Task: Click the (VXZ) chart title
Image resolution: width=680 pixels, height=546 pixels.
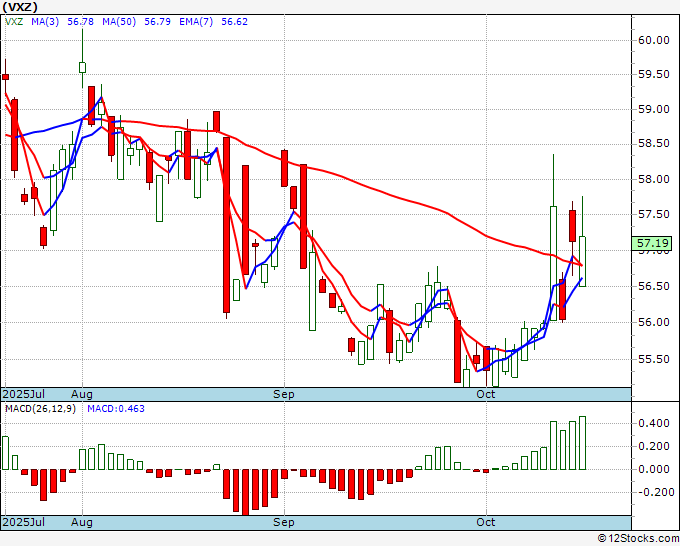Action: tap(20, 7)
